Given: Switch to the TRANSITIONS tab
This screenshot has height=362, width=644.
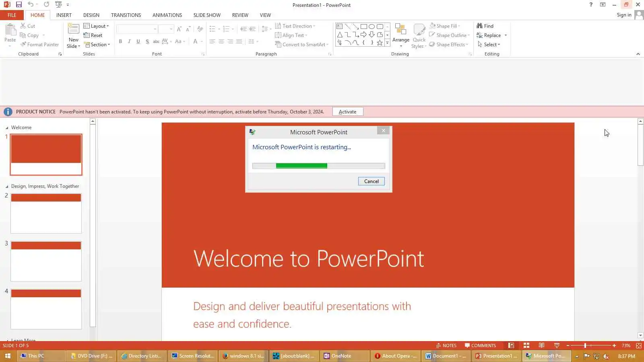Looking at the screenshot, I should [x=126, y=15].
